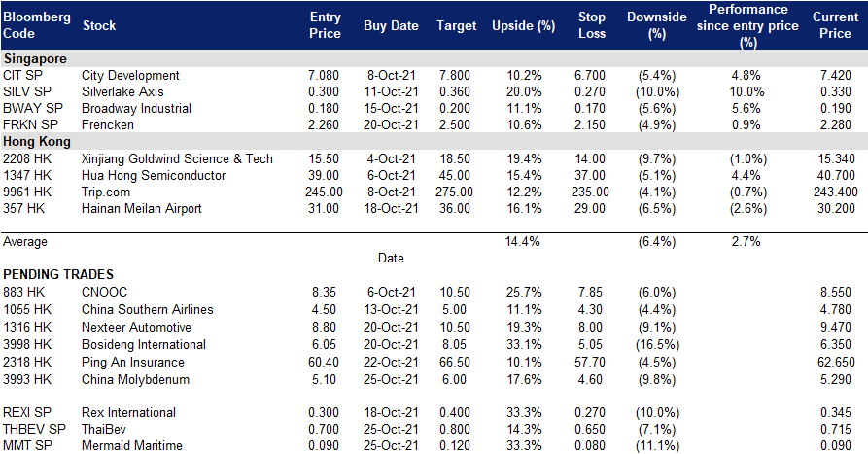Click the 'ThaiBev' stock name
Image resolution: width=868 pixels, height=454 pixels.
point(103,430)
